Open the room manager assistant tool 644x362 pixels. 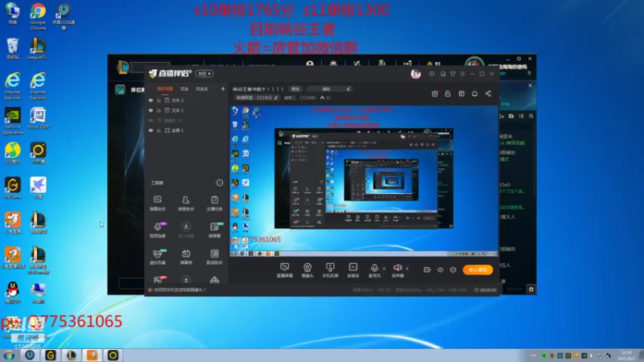186,204
